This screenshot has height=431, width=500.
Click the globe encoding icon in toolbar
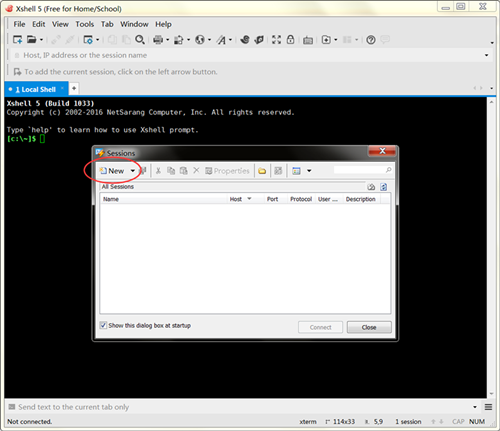click(200, 40)
